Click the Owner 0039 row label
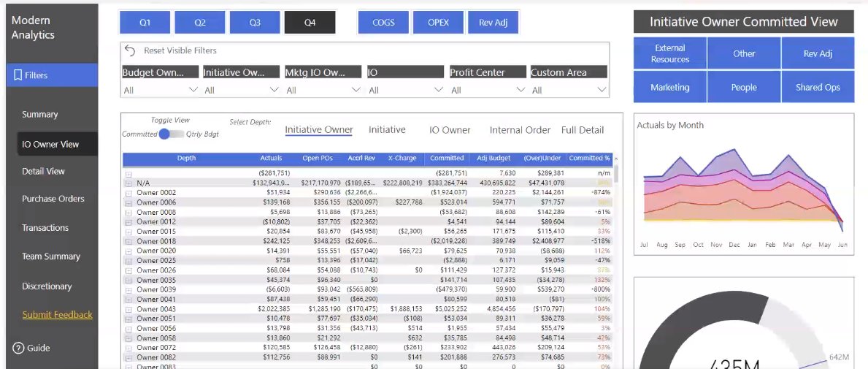This screenshot has width=868, height=369. pyautogui.click(x=156, y=290)
